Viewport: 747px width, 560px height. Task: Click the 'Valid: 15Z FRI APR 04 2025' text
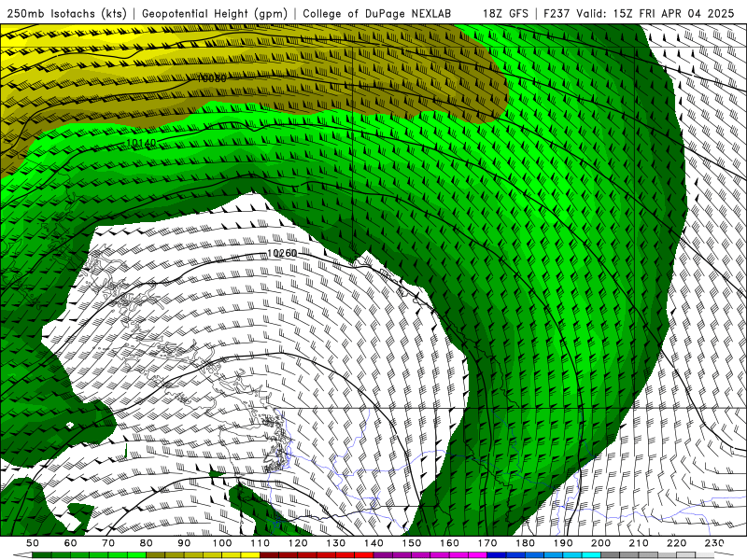655,13
